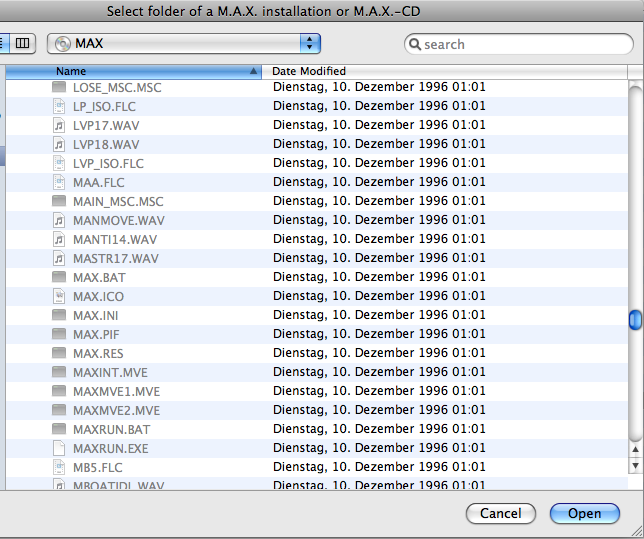644x539 pixels.
Task: Click the date in the MAXRUN.EXE row
Action: click(x=379, y=448)
